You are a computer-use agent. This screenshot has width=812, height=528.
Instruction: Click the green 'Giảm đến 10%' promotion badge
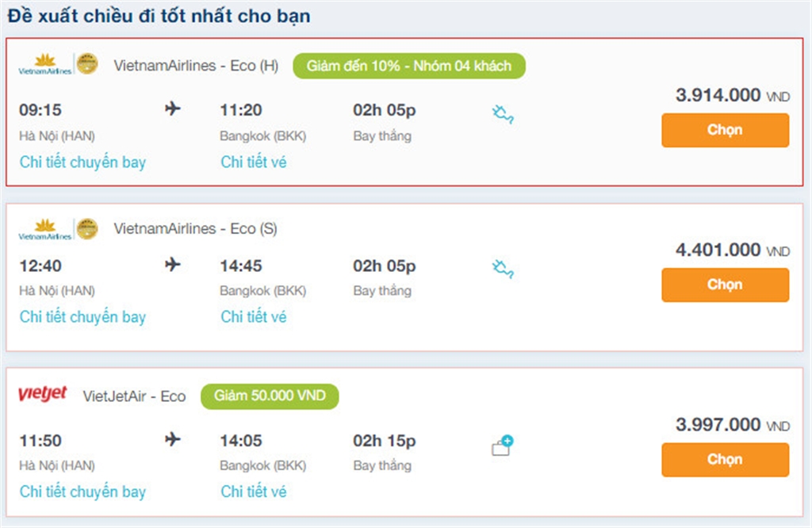[409, 67]
